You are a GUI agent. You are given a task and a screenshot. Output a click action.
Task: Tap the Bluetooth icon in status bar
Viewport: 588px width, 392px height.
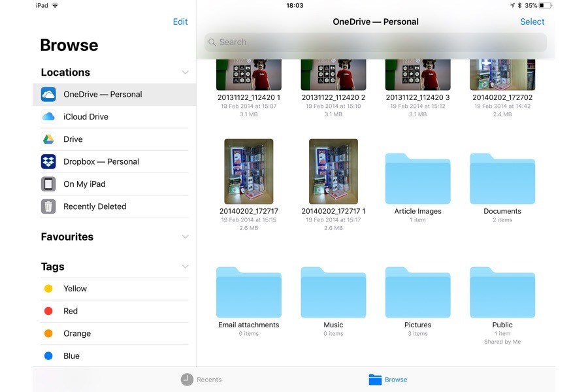pyautogui.click(x=520, y=6)
